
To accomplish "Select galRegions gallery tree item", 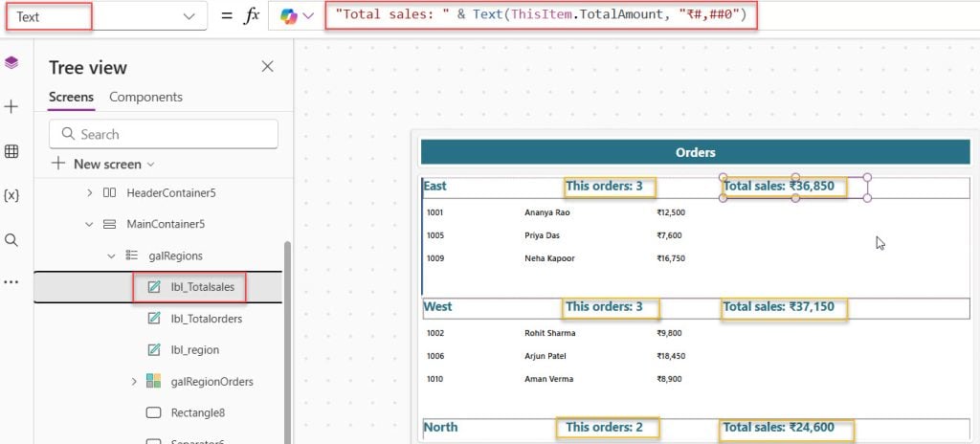I will coord(176,255).
